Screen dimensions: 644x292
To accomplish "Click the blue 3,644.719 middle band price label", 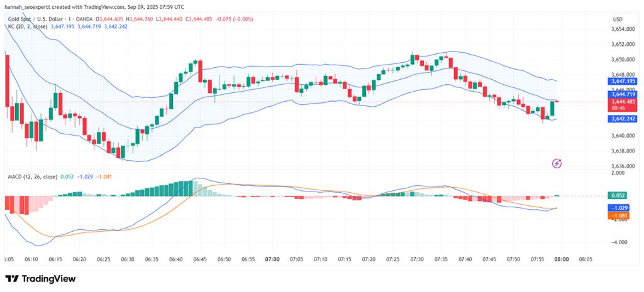I will (x=621, y=94).
